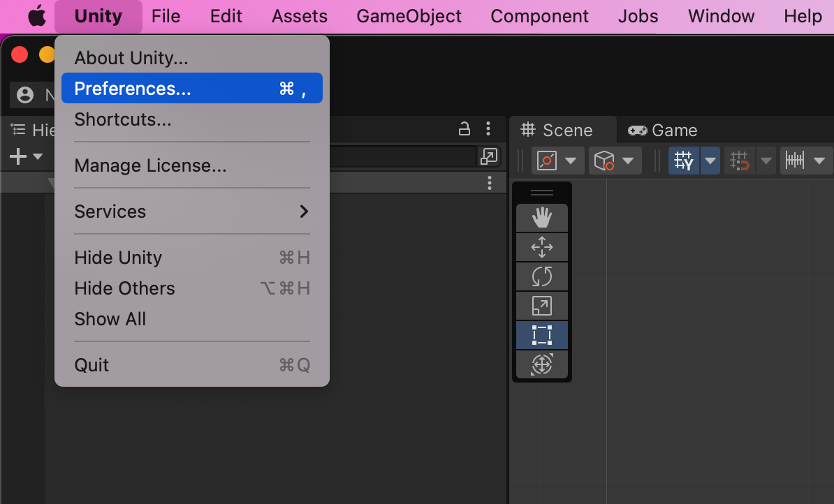Select the Rect tool
The height and width of the screenshot is (504, 834).
tap(542, 336)
